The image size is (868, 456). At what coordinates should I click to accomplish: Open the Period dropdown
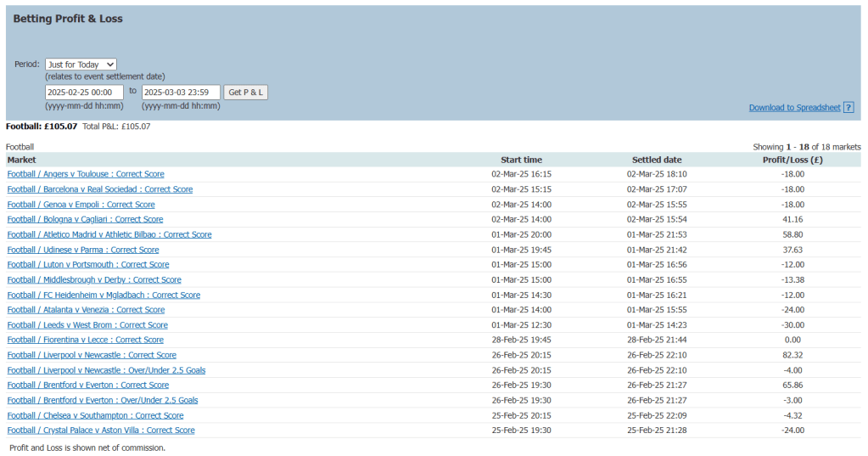click(x=81, y=65)
